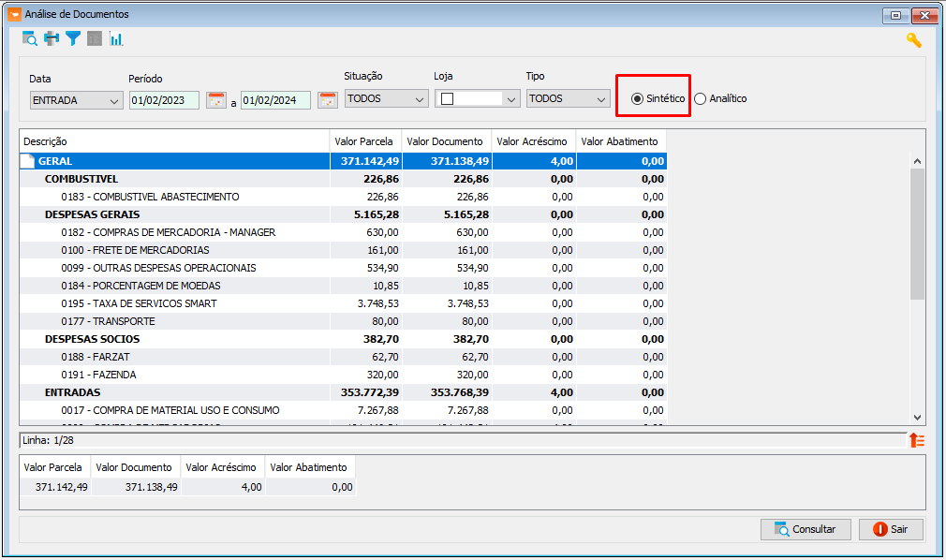Viewport: 946px width, 560px height.
Task: Click the document icon on the GERAL row
Action: pyautogui.click(x=28, y=161)
